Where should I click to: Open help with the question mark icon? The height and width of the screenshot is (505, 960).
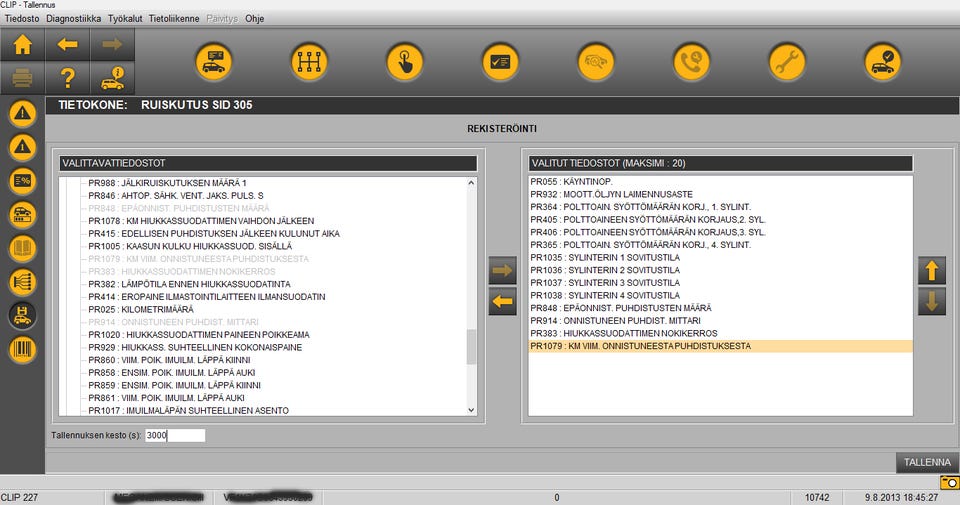67,77
